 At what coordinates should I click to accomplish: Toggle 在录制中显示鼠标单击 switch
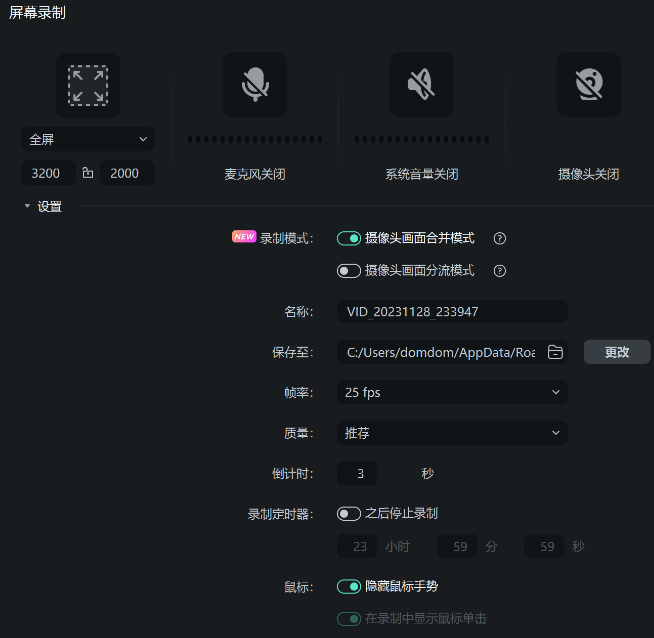point(349,619)
